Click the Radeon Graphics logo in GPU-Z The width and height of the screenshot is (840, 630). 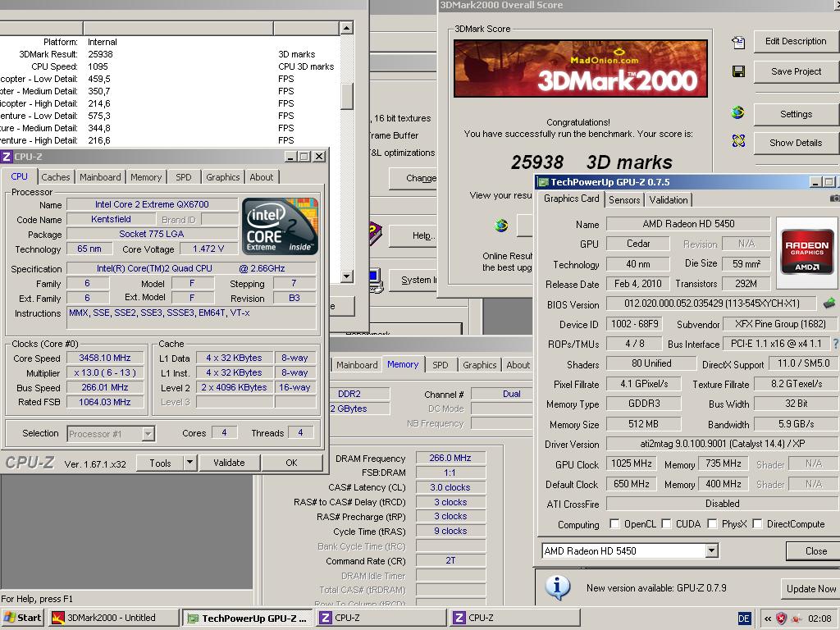(x=807, y=252)
